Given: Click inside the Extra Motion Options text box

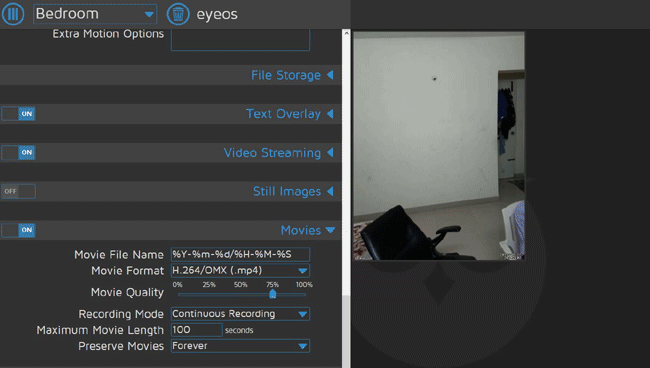Looking at the screenshot, I should [x=240, y=40].
